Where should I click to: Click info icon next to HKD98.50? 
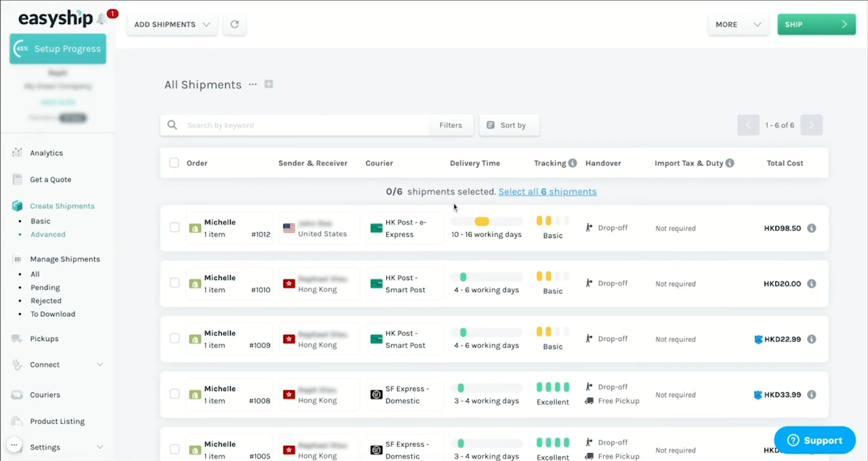[x=811, y=228]
